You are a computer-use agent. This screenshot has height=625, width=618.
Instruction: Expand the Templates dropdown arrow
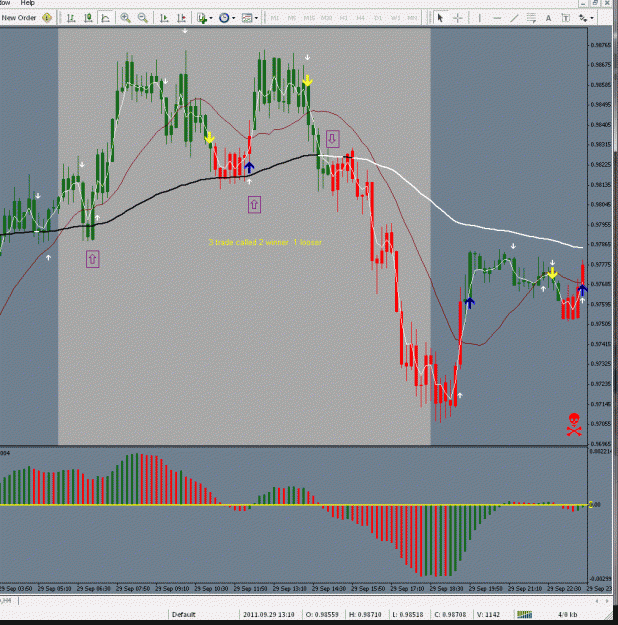(256, 18)
